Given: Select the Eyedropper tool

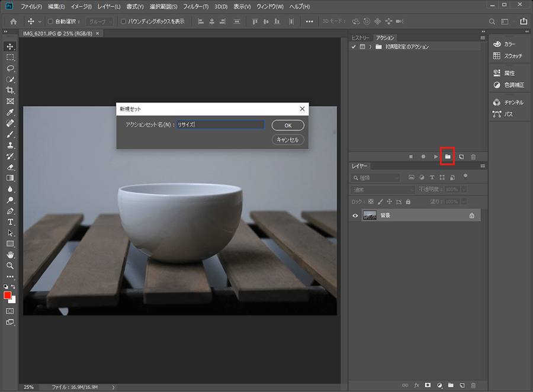Looking at the screenshot, I should pos(10,112).
